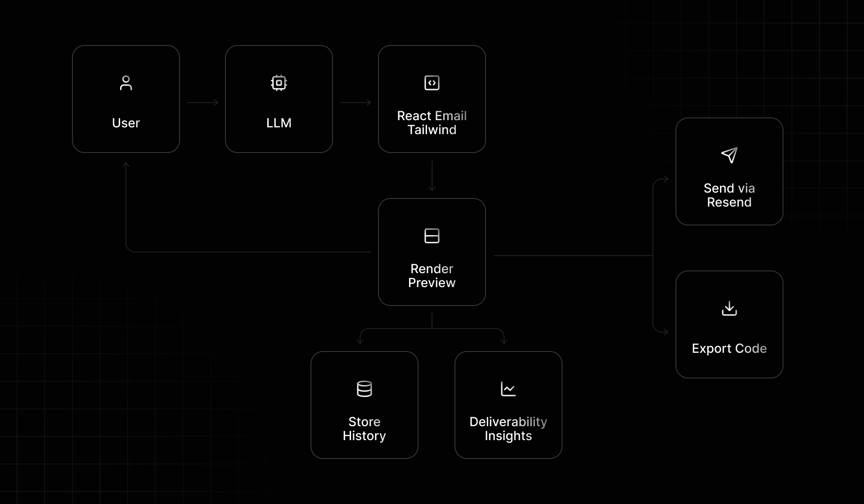Image resolution: width=864 pixels, height=504 pixels.
Task: Toggle visibility of React Email Tailwind node
Action: 432,100
